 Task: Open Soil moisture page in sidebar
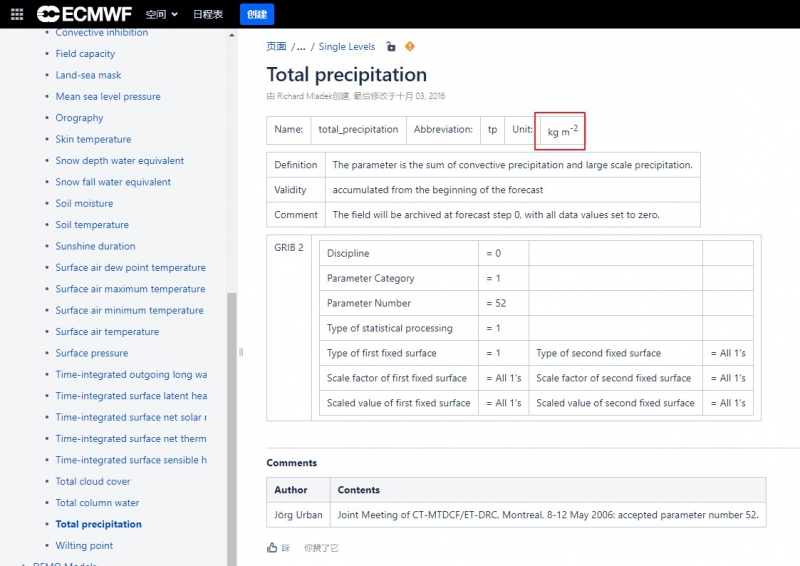[x=84, y=204]
